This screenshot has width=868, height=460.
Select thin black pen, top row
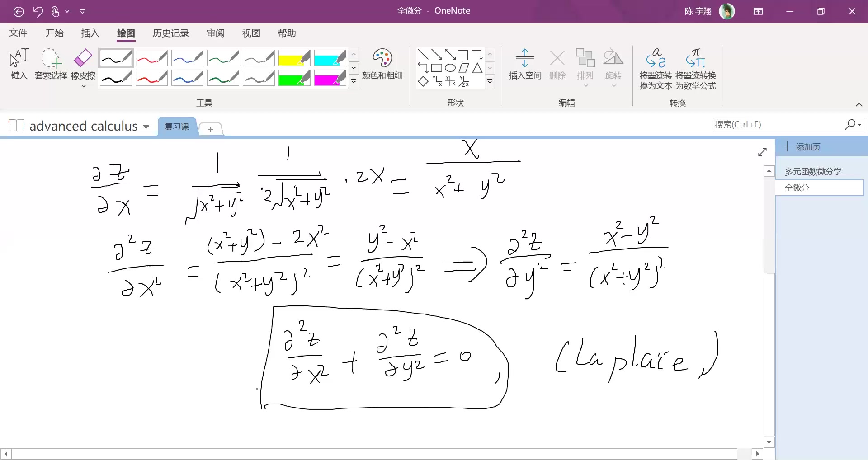click(x=116, y=58)
